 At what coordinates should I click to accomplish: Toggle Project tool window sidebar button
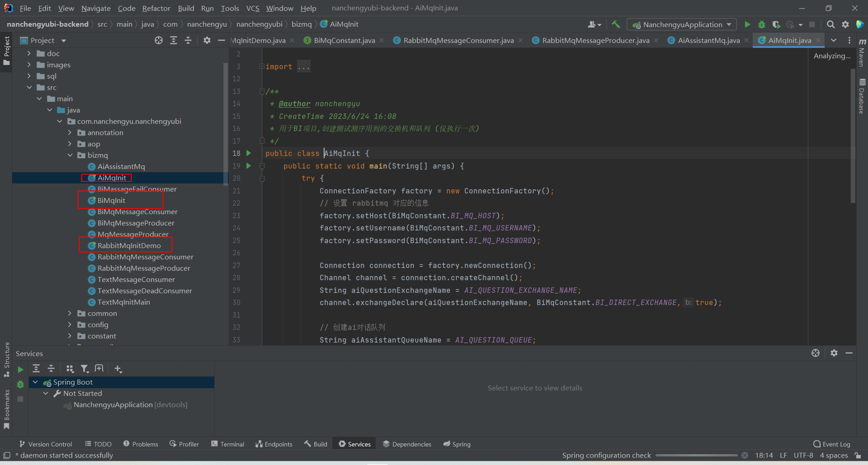(x=6, y=51)
